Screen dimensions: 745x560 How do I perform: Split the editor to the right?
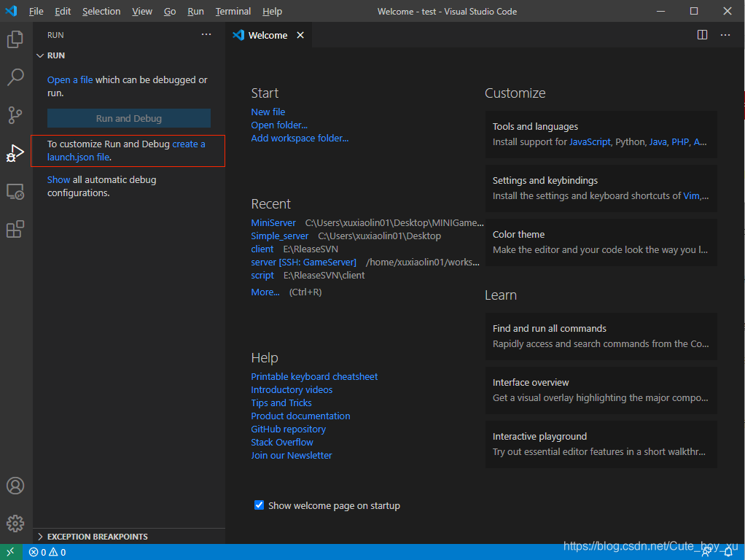point(702,35)
